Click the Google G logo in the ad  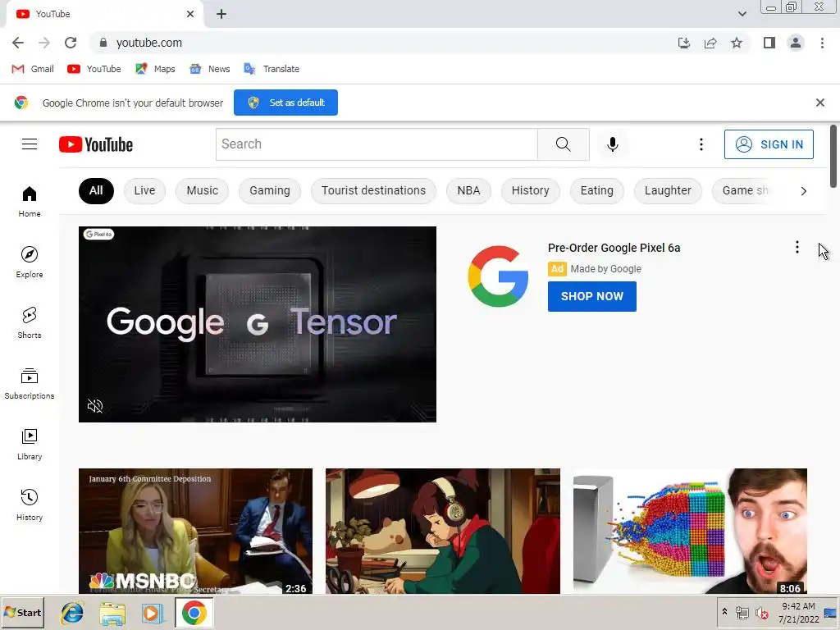click(498, 276)
